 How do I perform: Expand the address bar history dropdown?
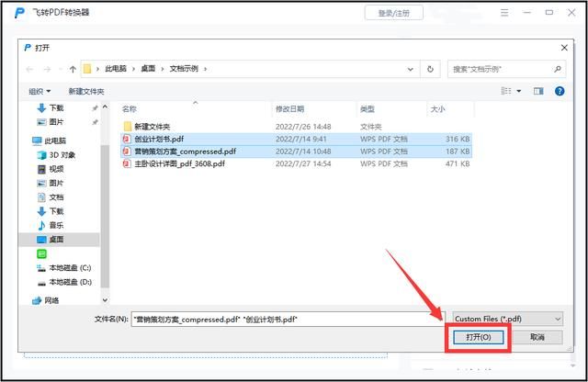(411, 69)
